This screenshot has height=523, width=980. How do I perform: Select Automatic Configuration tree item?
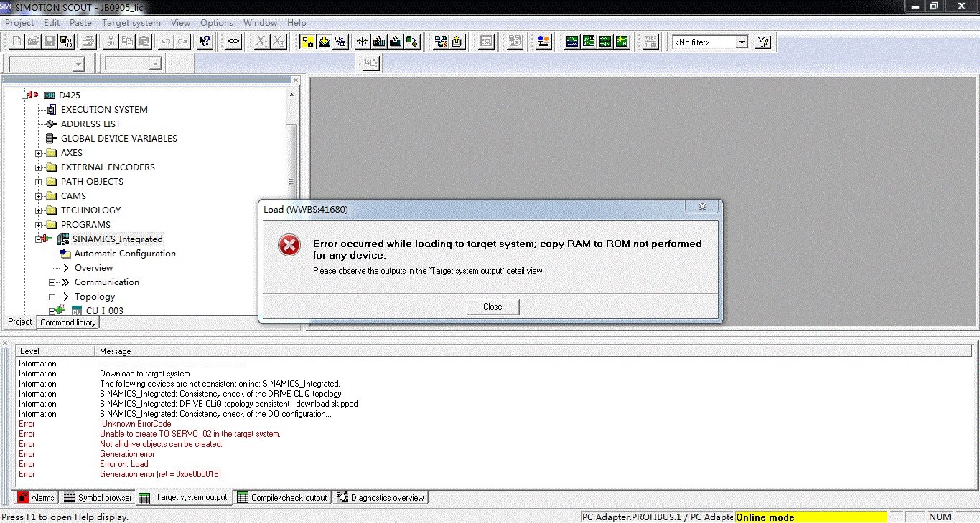125,254
